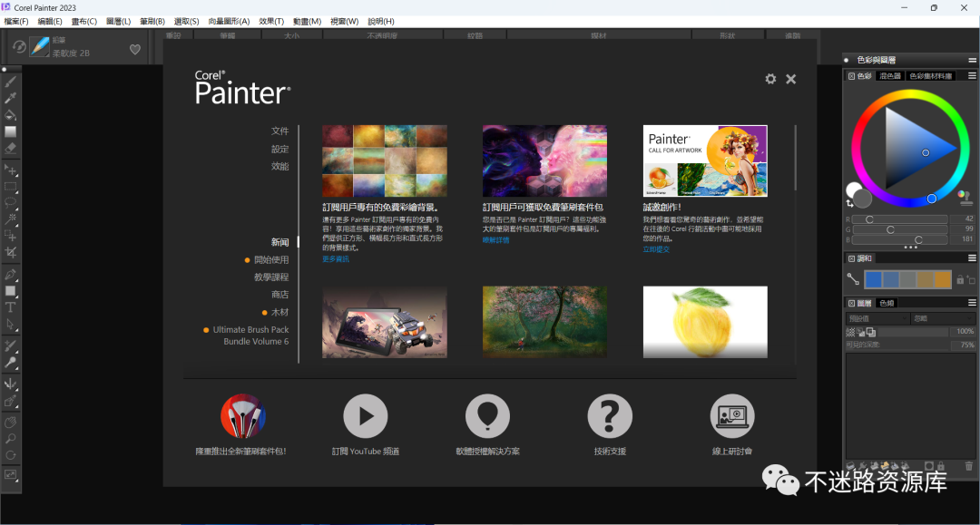
Task: Click the clone color stamp icon
Action: pos(965,198)
